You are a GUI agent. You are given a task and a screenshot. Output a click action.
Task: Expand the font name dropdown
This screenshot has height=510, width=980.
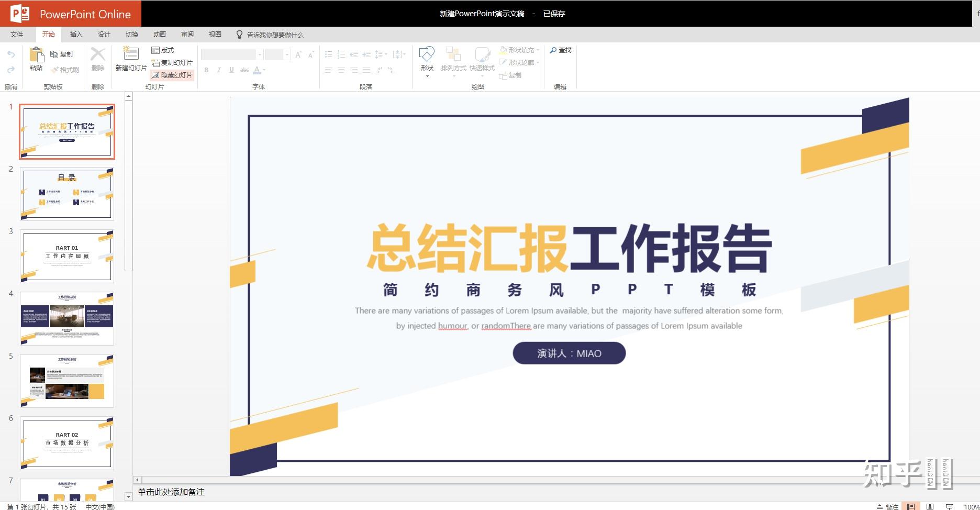(x=260, y=54)
